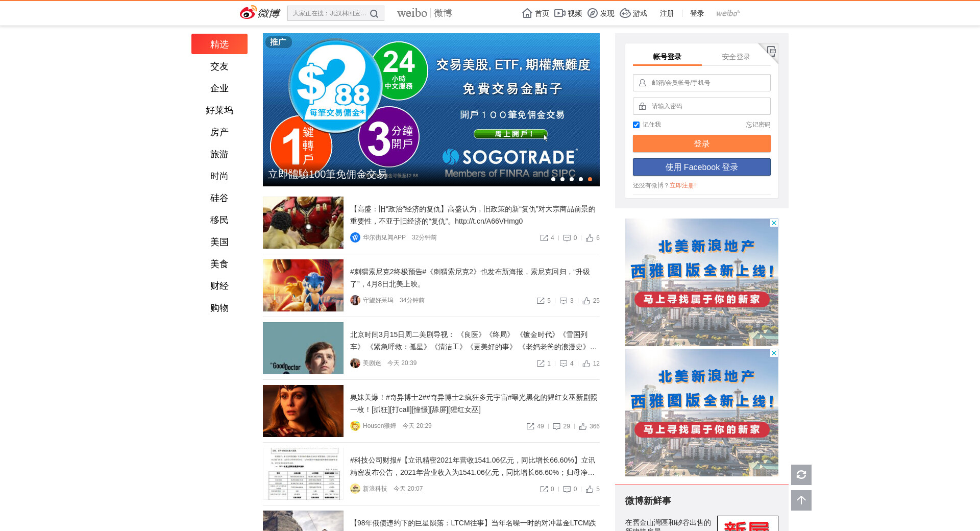Open the home page icon in navbar

[527, 13]
